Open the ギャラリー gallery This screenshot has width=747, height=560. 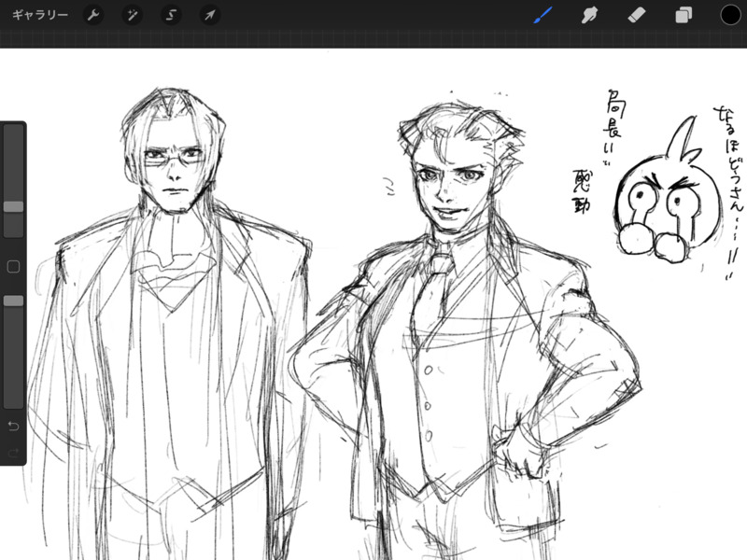tap(40, 15)
